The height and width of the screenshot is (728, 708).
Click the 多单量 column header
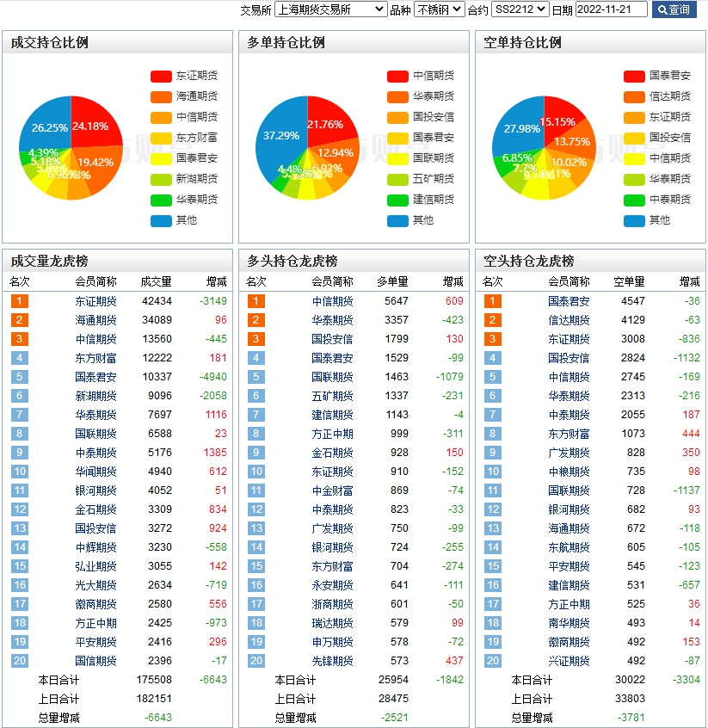393,282
